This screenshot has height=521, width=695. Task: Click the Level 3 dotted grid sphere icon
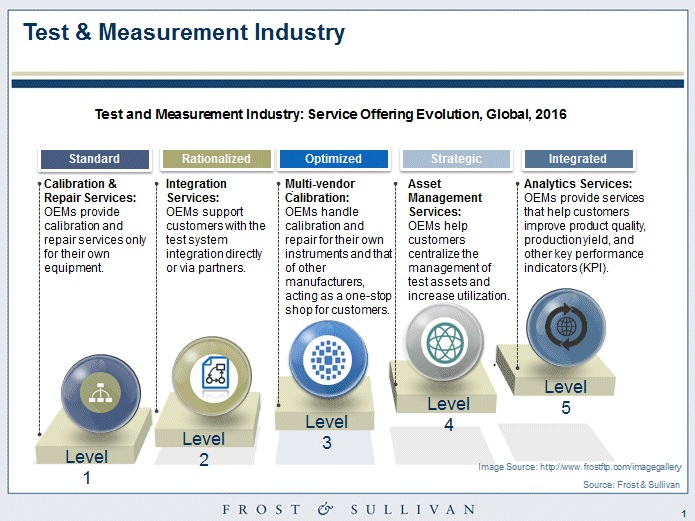click(328, 359)
